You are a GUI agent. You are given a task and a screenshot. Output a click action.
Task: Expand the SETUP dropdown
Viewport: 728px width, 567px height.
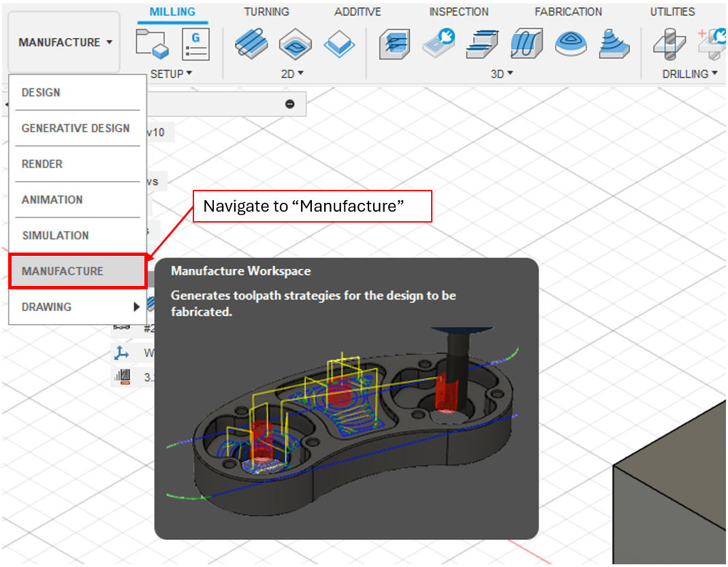(x=172, y=74)
